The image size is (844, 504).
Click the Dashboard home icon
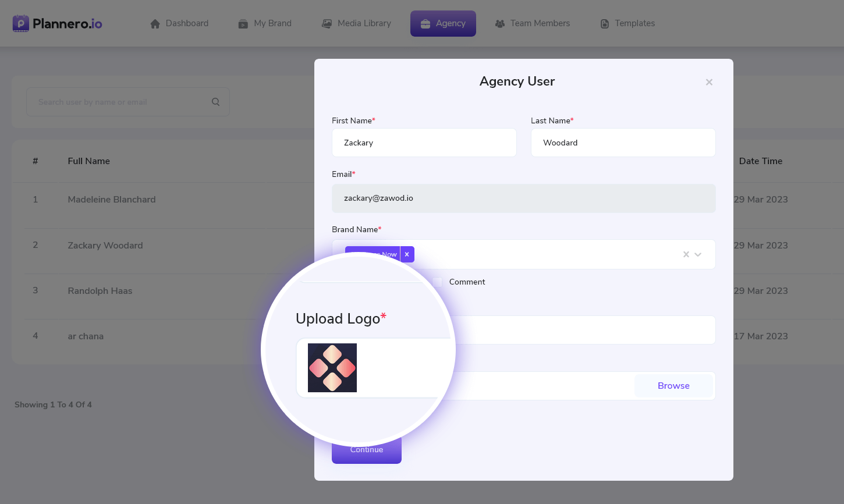155,24
